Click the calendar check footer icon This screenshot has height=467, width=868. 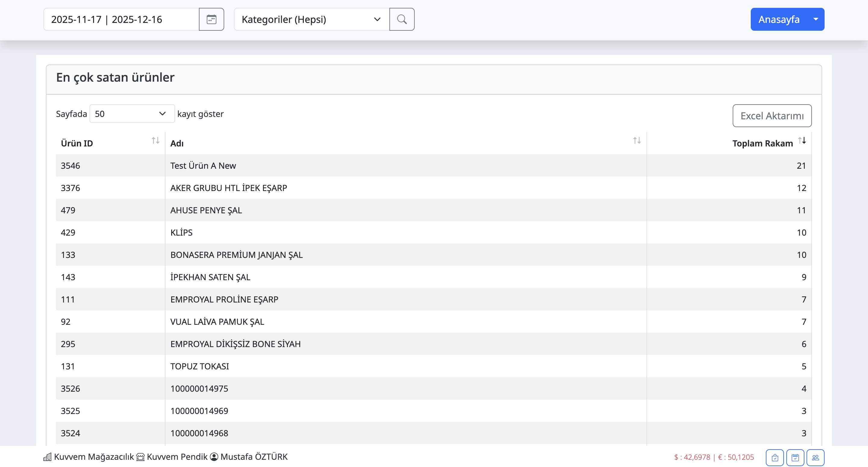795,457
